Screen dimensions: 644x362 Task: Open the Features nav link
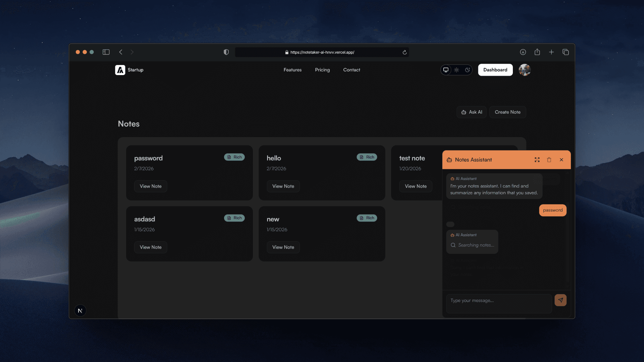coord(292,70)
